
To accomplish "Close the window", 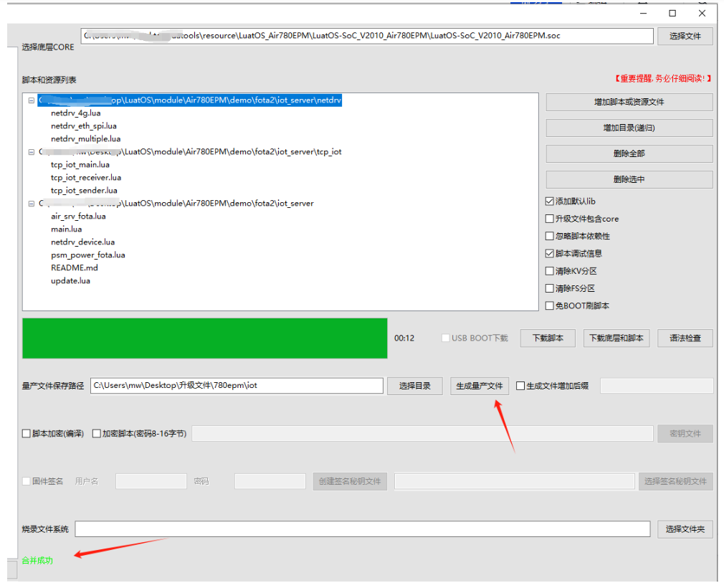I will (x=702, y=14).
